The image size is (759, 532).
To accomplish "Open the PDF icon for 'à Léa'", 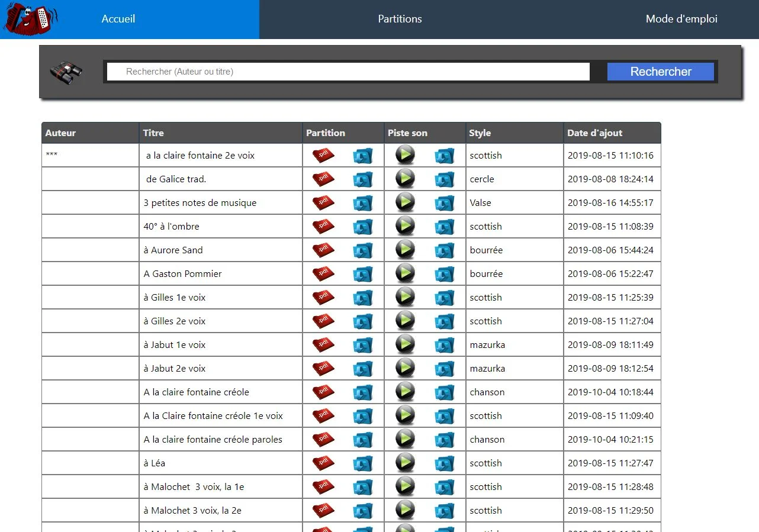I will tap(323, 463).
